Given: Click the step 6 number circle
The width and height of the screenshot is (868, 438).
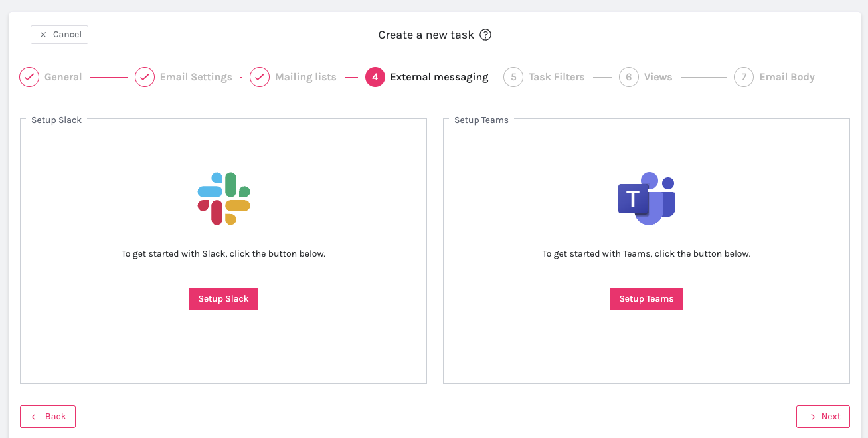Looking at the screenshot, I should (x=629, y=77).
